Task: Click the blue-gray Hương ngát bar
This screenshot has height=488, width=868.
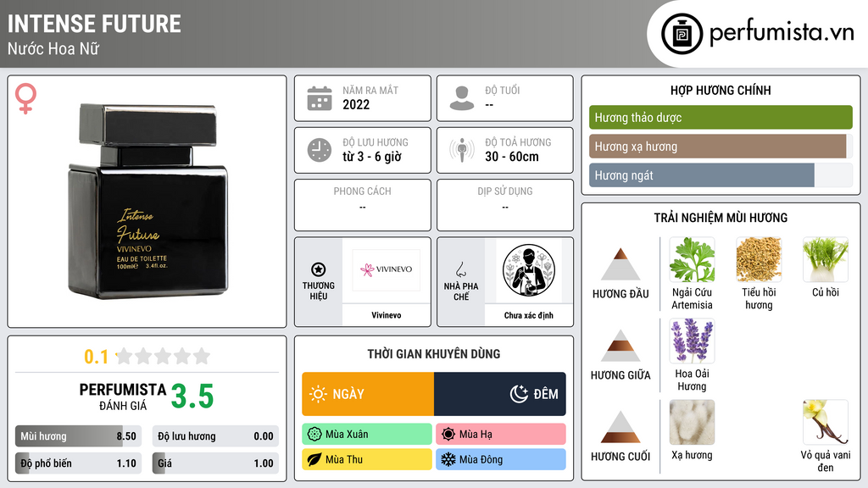Action: click(x=721, y=175)
